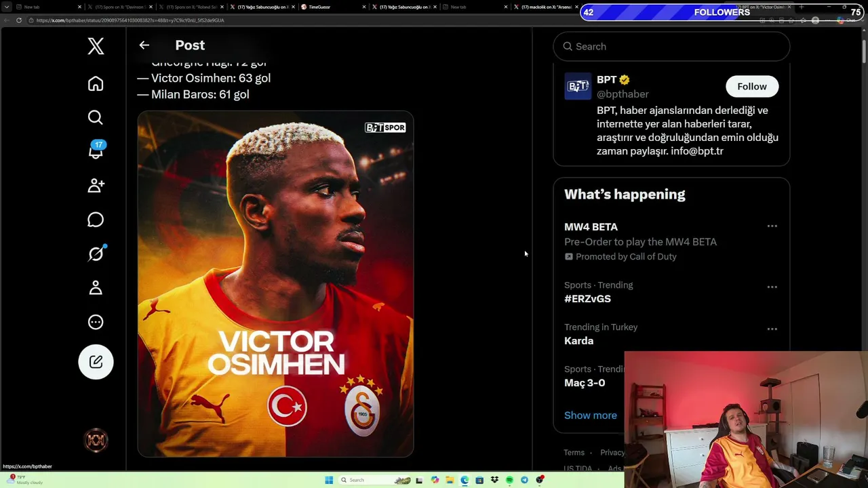Open the Victor Osimhen post image
The image size is (868, 488).
275,284
